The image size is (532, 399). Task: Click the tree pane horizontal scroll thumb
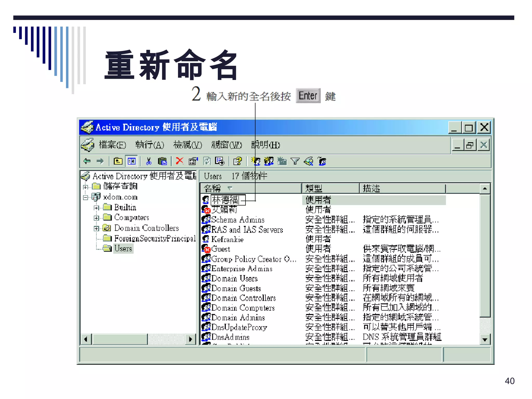[x=120, y=339]
